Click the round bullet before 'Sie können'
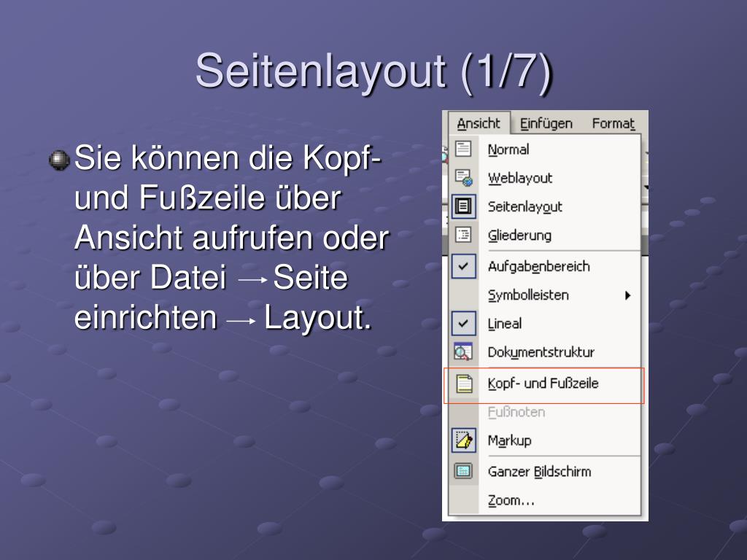Image resolution: width=747 pixels, height=560 pixels. tap(59, 160)
